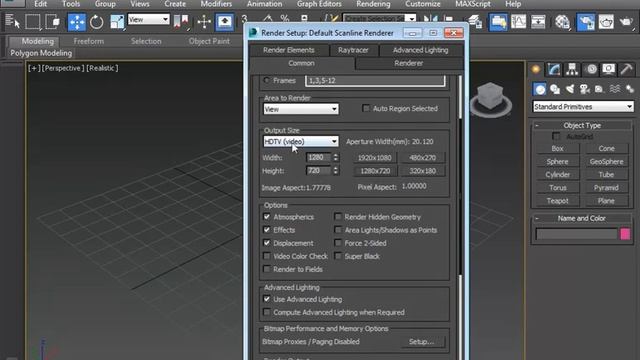Image resolution: width=640 pixels, height=360 pixels.
Task: Toggle Use Advanced Lighting checkbox
Action: point(267,299)
